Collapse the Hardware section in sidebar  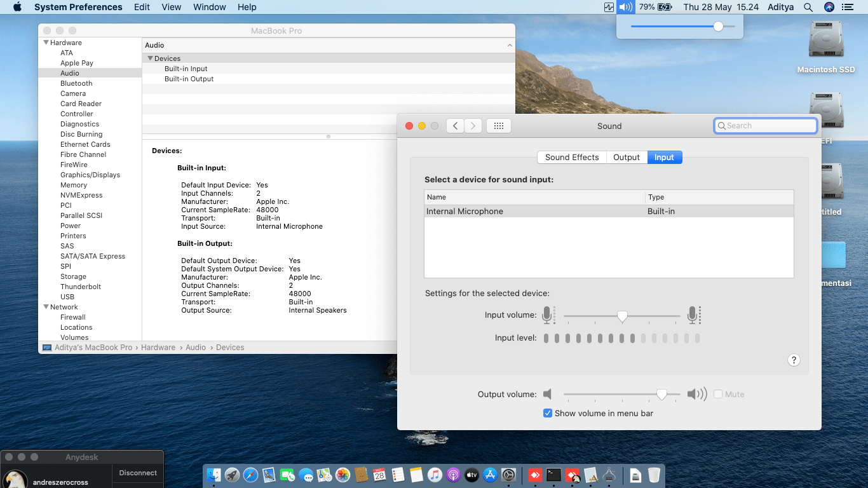coord(46,43)
